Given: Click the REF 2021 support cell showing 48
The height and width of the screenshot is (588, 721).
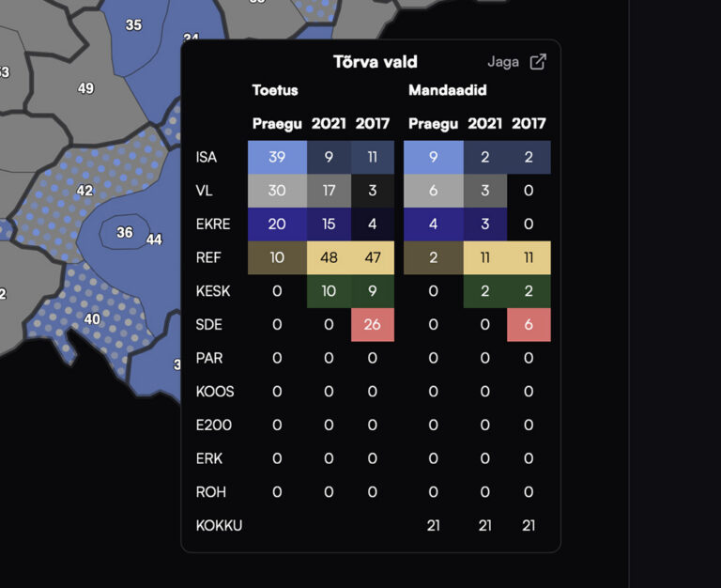Looking at the screenshot, I should [x=329, y=257].
